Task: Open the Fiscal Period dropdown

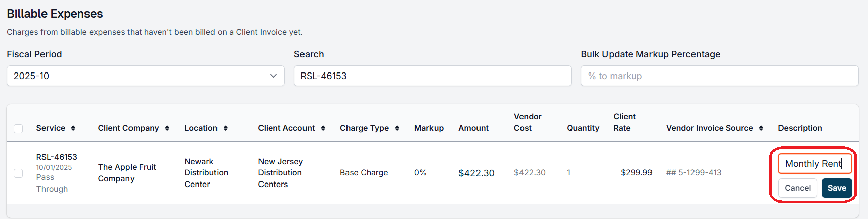Action: tap(145, 76)
